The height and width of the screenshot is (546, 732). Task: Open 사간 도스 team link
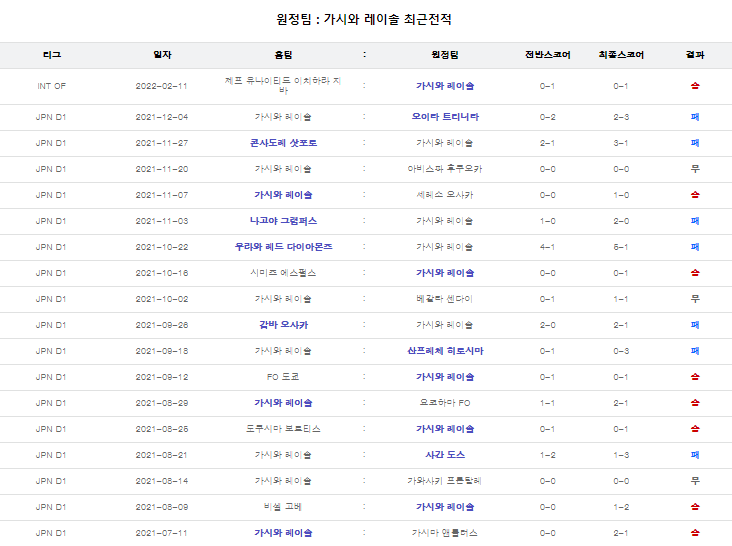[x=445, y=455]
